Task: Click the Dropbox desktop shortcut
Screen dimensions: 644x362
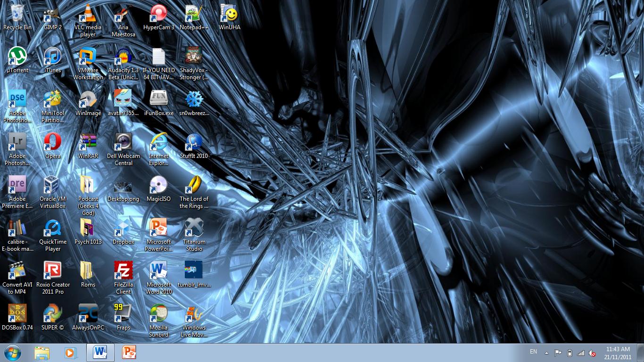Action: coord(124,229)
